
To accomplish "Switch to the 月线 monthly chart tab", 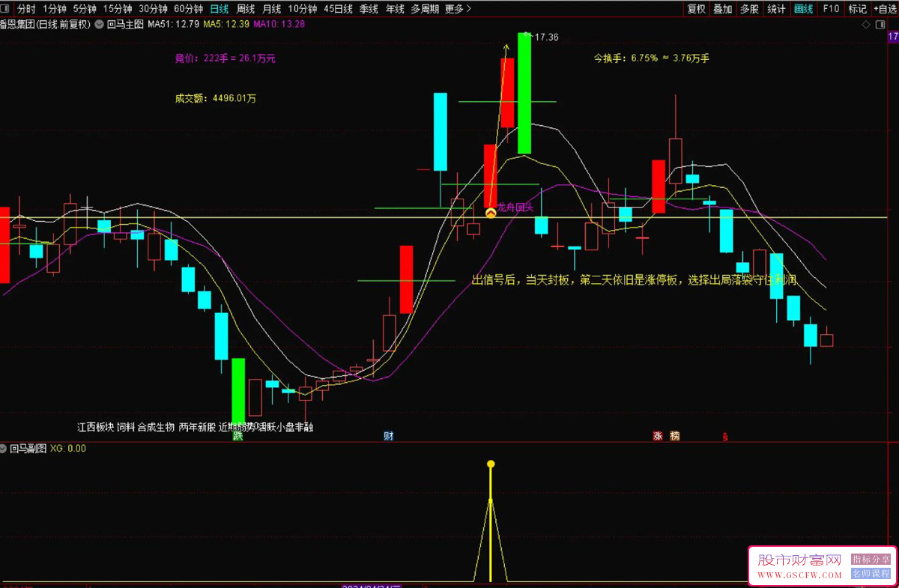I will [x=271, y=9].
